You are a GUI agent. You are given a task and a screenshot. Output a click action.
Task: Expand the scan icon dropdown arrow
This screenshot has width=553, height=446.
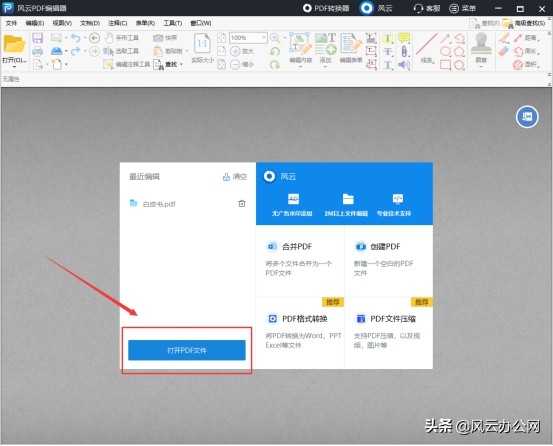66,51
